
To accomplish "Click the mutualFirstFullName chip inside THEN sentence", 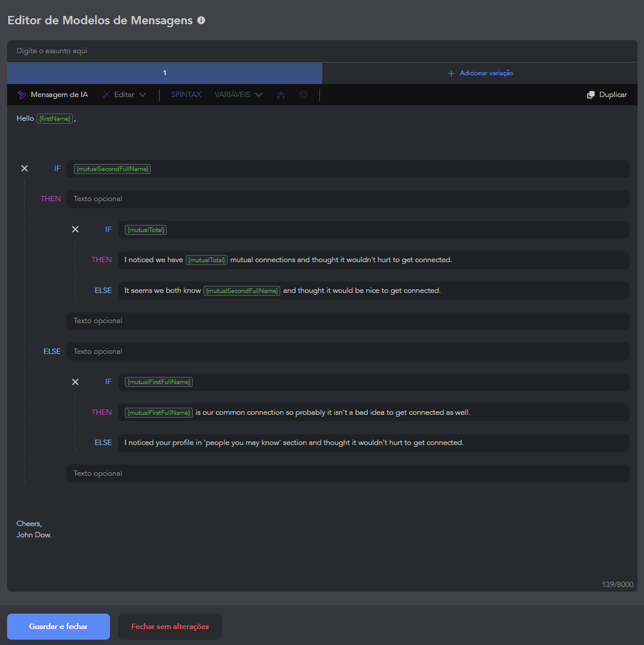I will pyautogui.click(x=159, y=412).
